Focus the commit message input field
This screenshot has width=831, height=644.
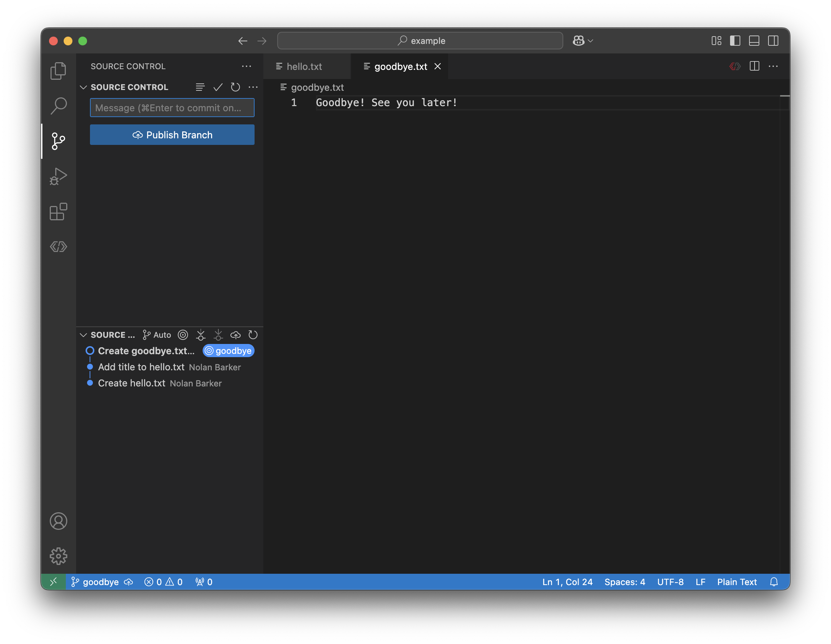pos(172,108)
